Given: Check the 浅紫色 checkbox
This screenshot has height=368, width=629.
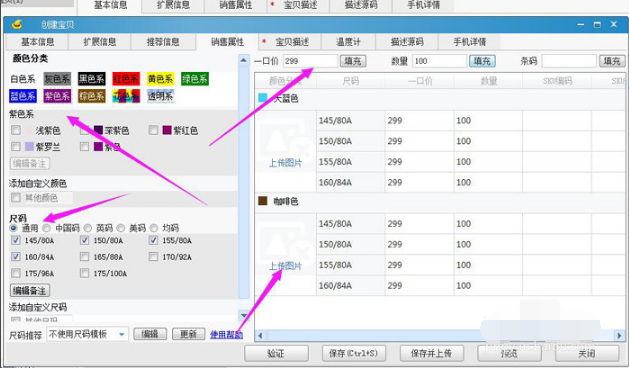Looking at the screenshot, I should (x=16, y=130).
